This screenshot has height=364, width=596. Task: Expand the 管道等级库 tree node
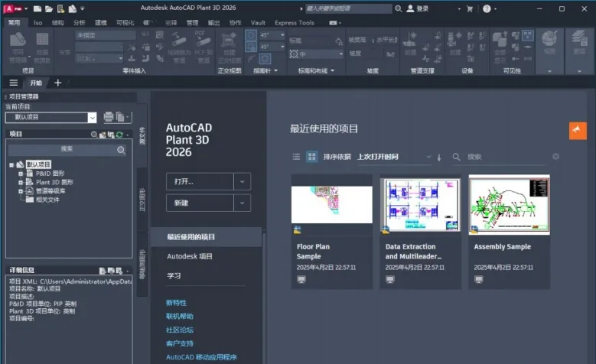click(x=21, y=191)
